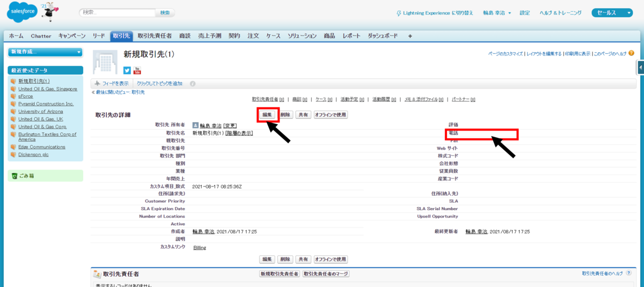This screenshot has height=287, width=644.
Task: Jump to パートナー related list link
Action: pos(463,99)
